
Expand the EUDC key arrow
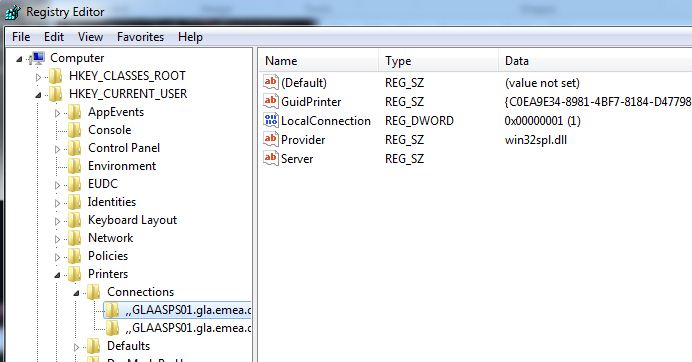tap(57, 185)
